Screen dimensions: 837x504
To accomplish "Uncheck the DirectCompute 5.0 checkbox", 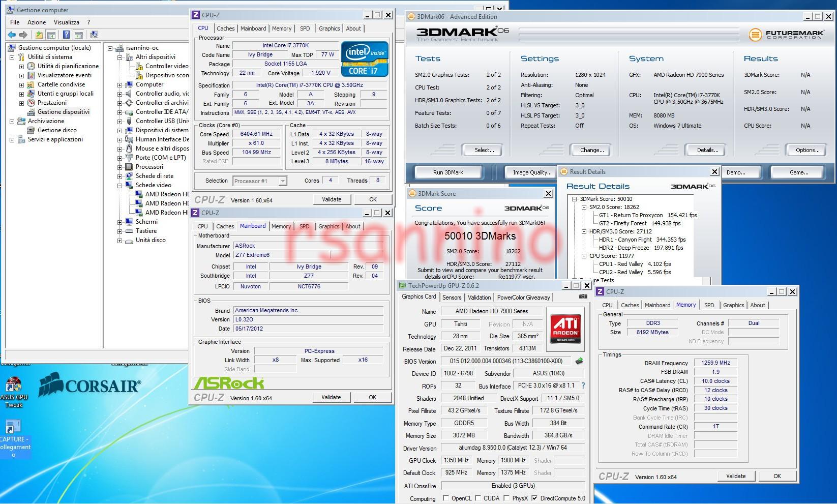I will click(534, 498).
